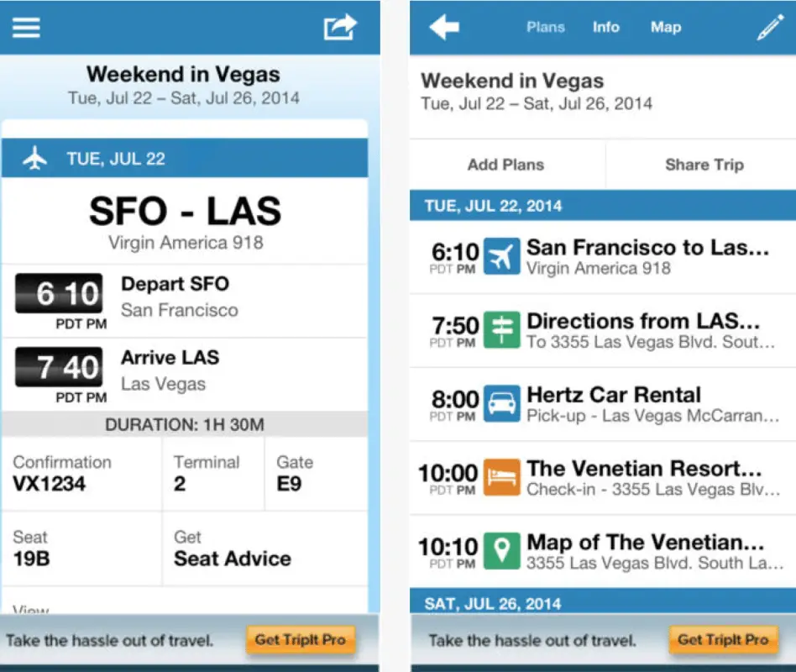Tap the green map pin icon

(x=501, y=550)
